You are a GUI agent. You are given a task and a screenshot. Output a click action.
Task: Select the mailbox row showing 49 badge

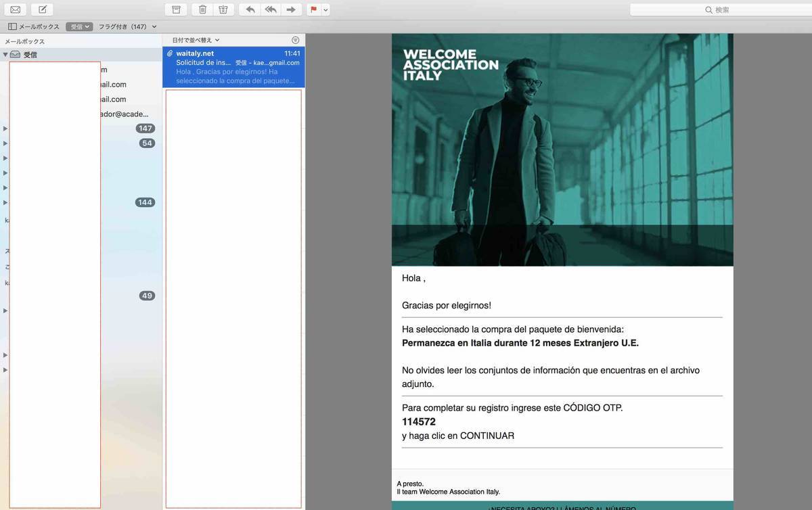point(81,296)
